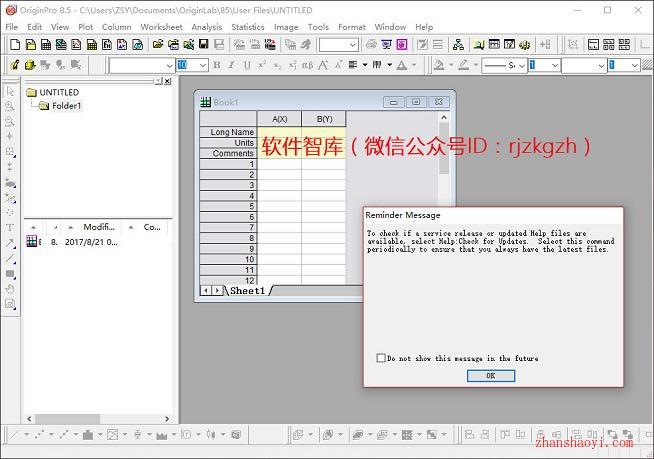The height and width of the screenshot is (459, 654).
Task: Click the Add New Columns icon
Action: click(x=545, y=44)
